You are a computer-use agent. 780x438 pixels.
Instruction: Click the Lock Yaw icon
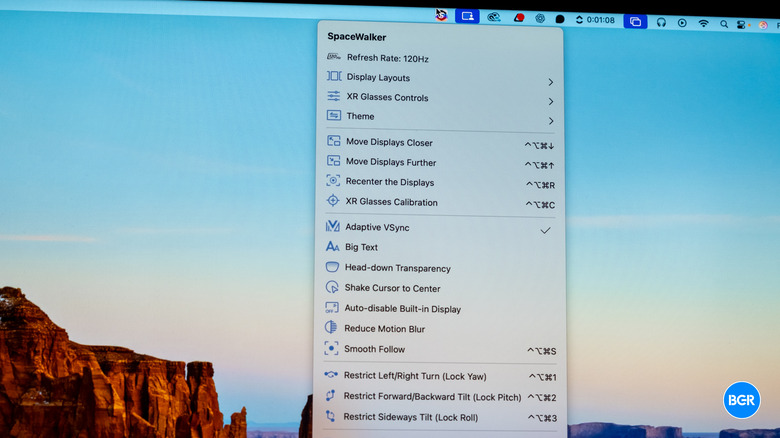[331, 375]
